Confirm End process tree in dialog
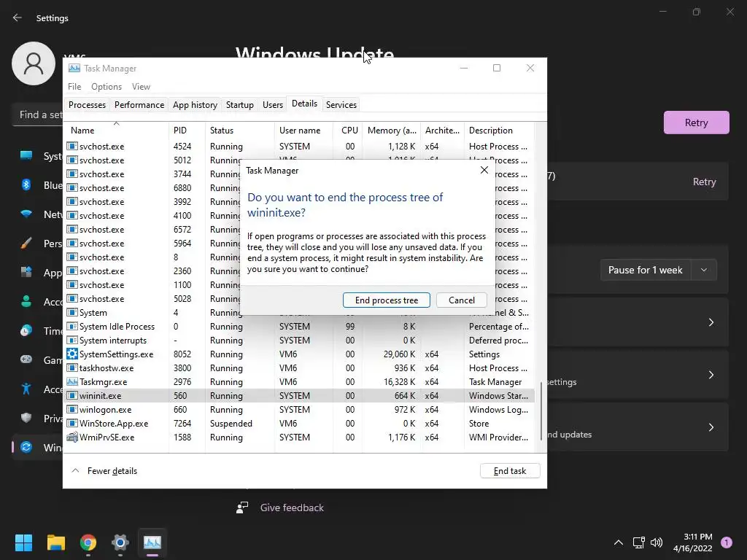This screenshot has width=747, height=560. 387,300
